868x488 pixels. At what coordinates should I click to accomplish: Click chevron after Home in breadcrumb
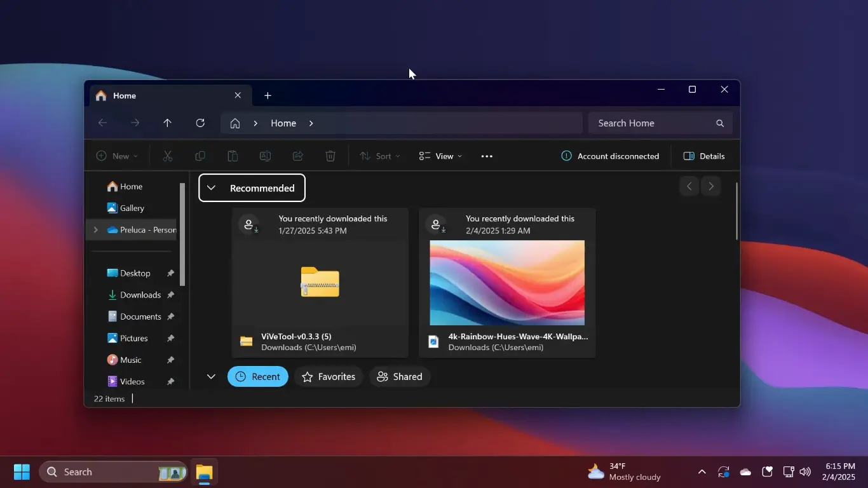[x=311, y=123]
